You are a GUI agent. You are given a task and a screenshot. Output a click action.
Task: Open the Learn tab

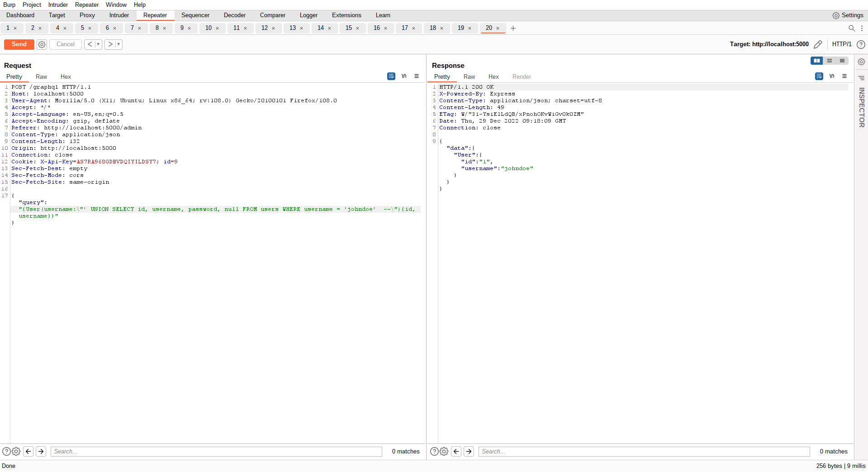383,15
